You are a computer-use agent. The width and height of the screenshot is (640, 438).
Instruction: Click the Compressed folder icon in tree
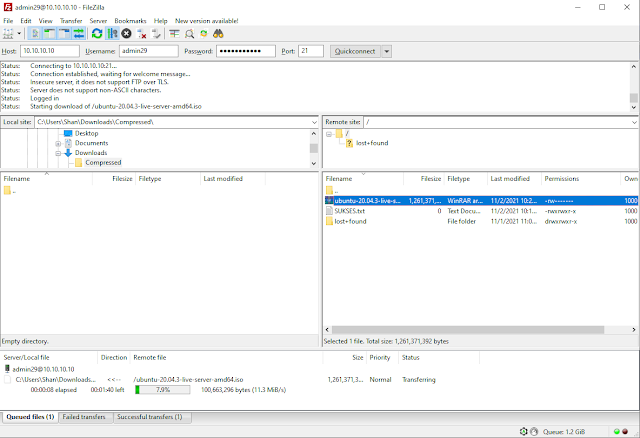pos(78,163)
